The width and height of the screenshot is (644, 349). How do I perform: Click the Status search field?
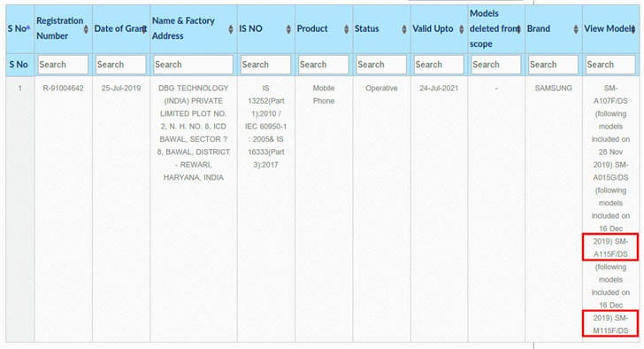[381, 65]
